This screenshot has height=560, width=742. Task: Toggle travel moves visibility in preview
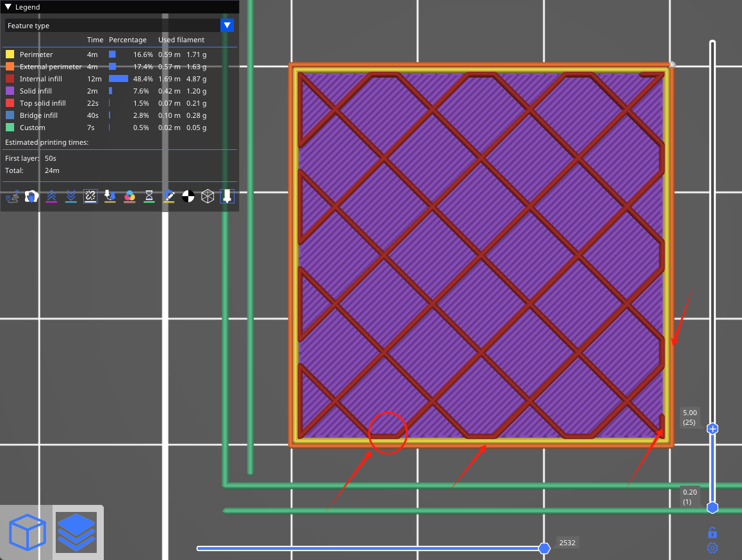12,196
